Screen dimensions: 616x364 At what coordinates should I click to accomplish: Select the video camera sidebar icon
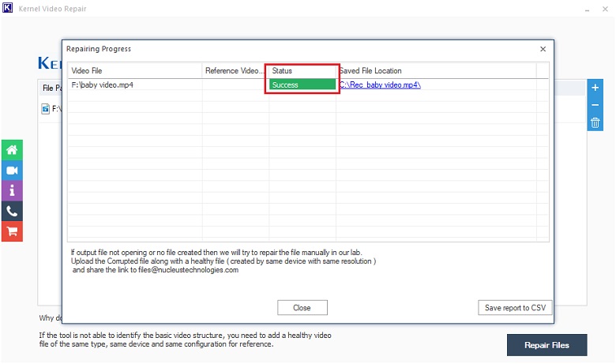coord(12,171)
